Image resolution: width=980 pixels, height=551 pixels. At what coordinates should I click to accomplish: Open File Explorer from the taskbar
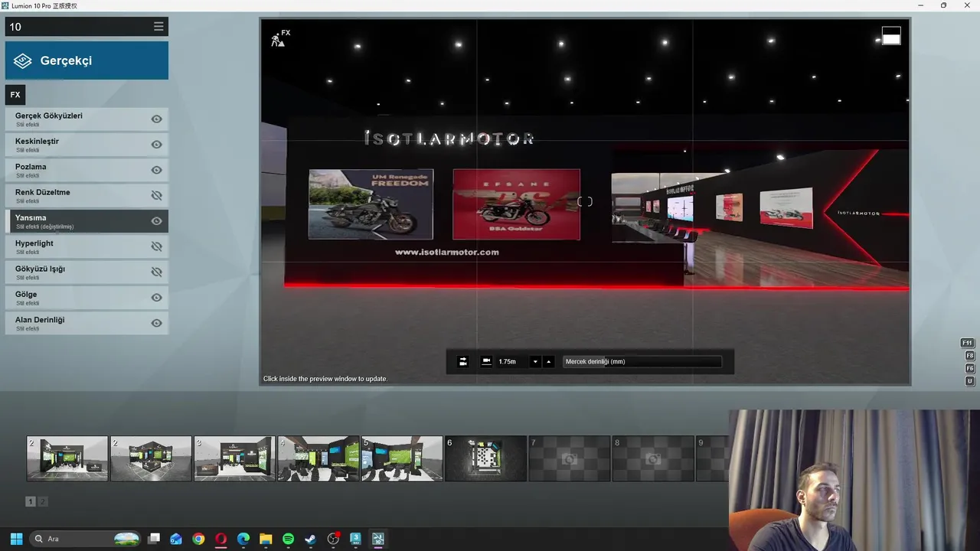pos(266,539)
